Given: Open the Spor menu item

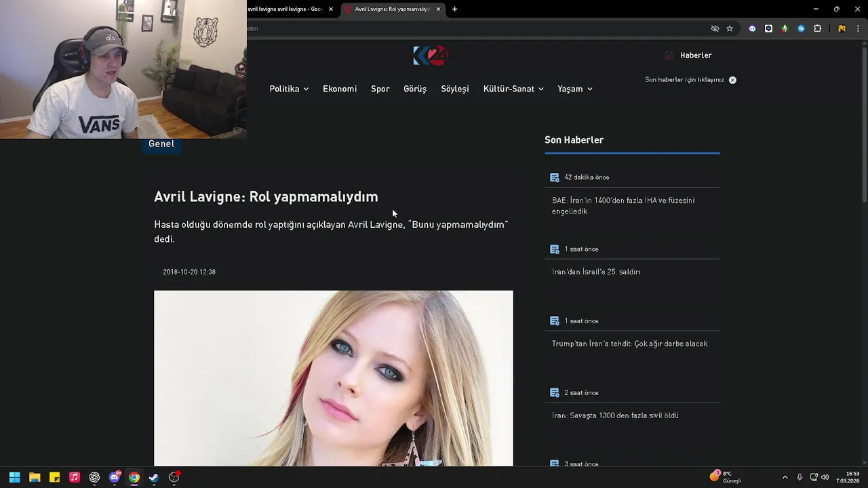Looking at the screenshot, I should tap(380, 89).
